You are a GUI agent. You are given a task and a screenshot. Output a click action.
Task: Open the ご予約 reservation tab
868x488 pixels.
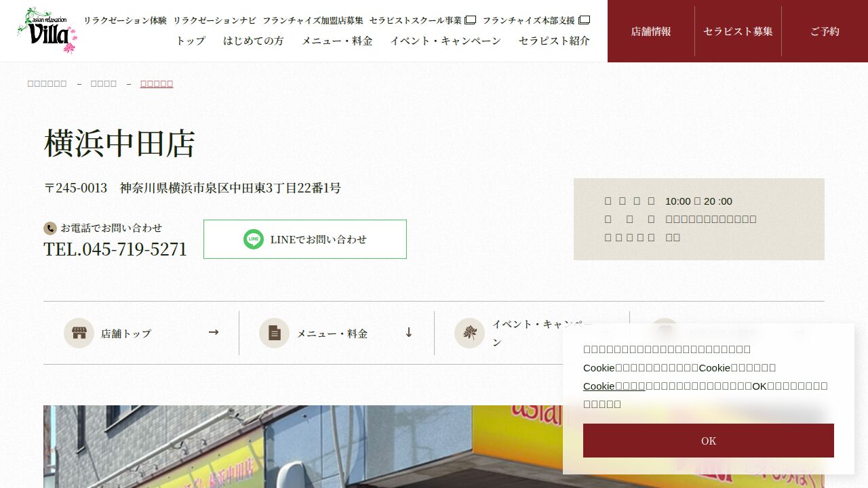(x=825, y=31)
